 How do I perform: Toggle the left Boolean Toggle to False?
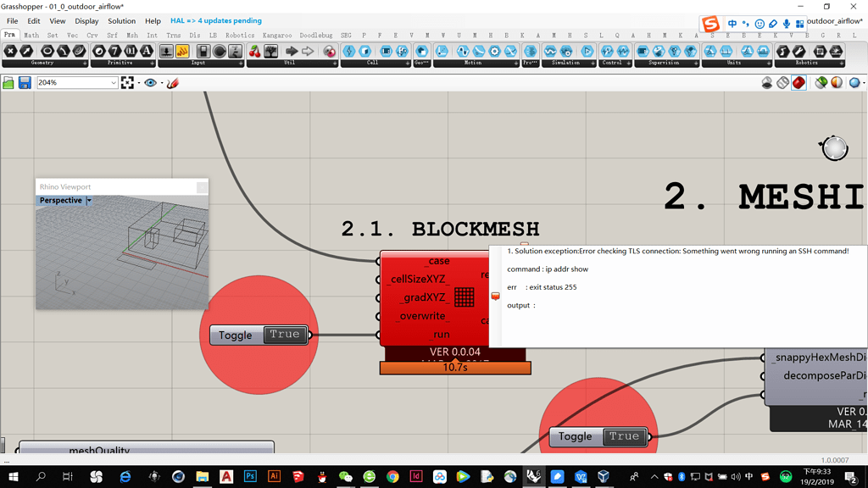[x=285, y=335]
